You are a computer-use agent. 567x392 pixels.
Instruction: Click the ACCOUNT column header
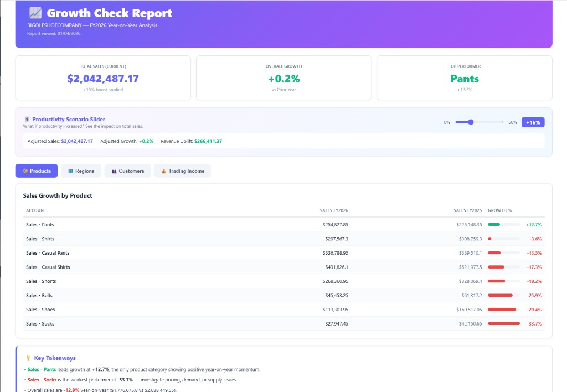click(x=37, y=210)
